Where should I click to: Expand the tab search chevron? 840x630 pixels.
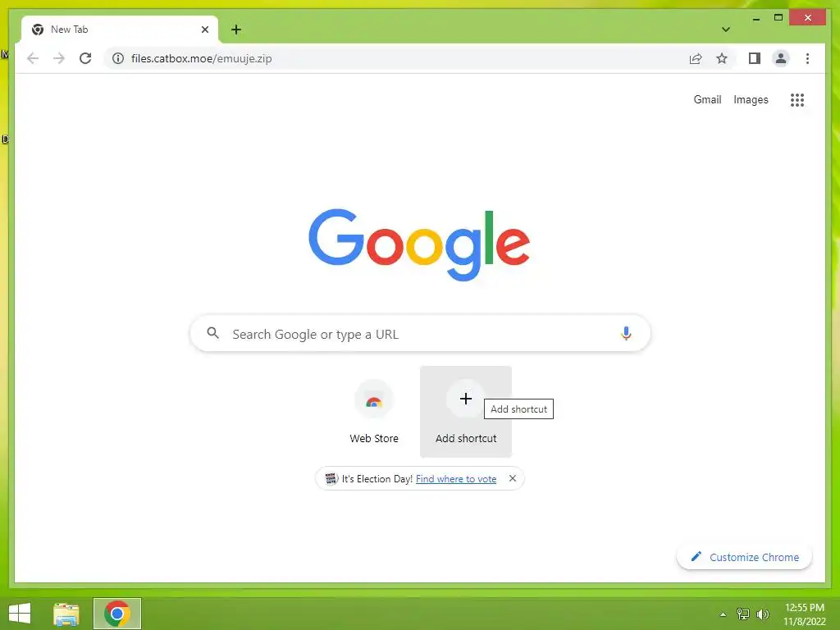tap(726, 30)
